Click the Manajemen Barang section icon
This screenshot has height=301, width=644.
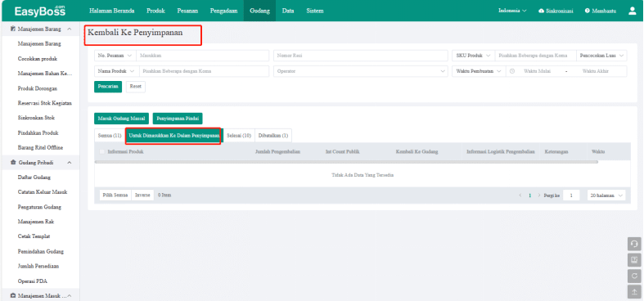(x=13, y=29)
